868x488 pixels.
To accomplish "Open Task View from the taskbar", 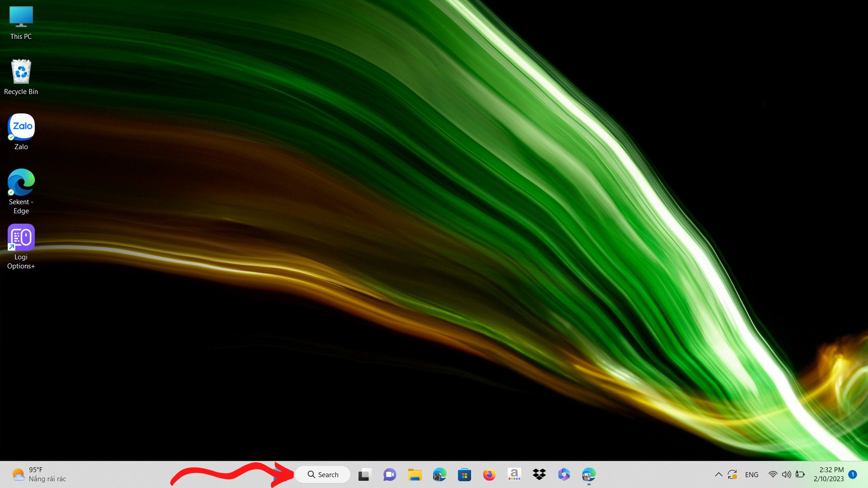I will (x=364, y=474).
